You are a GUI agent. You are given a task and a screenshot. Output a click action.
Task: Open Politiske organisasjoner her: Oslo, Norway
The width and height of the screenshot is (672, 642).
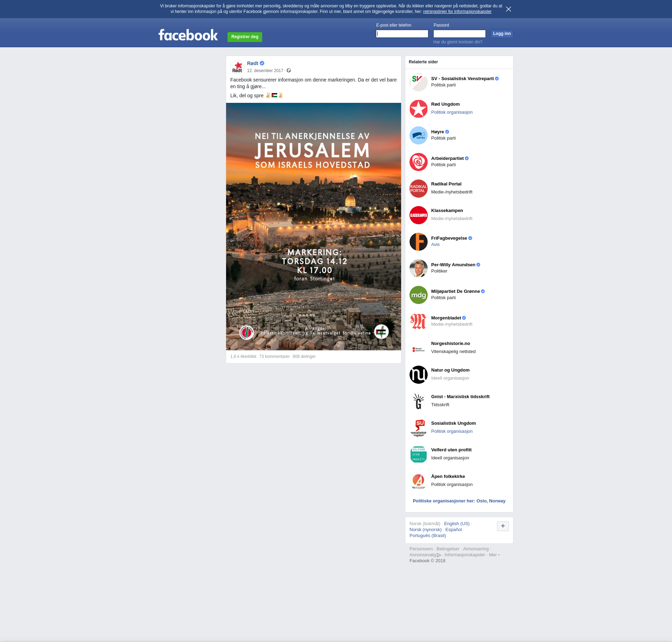459,501
